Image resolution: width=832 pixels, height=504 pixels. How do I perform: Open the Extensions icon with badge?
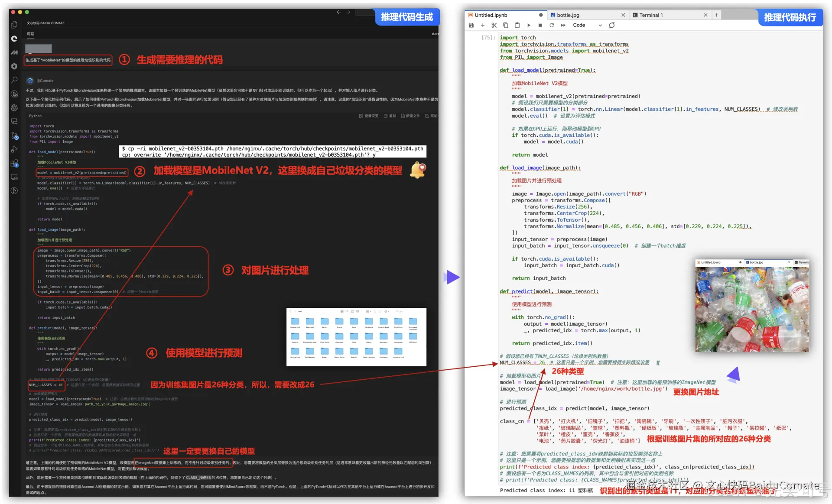pyautogui.click(x=14, y=163)
